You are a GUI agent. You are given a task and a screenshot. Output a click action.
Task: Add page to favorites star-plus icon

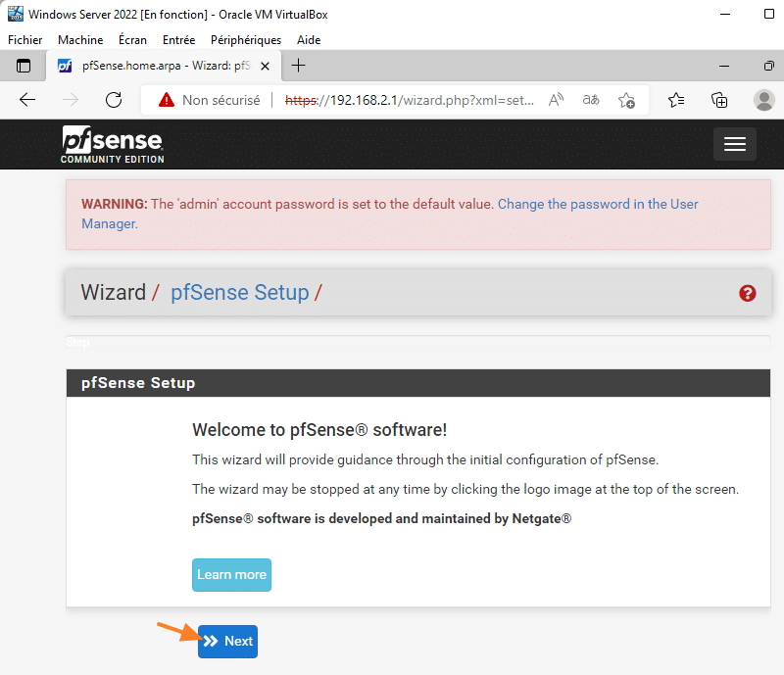(626, 100)
